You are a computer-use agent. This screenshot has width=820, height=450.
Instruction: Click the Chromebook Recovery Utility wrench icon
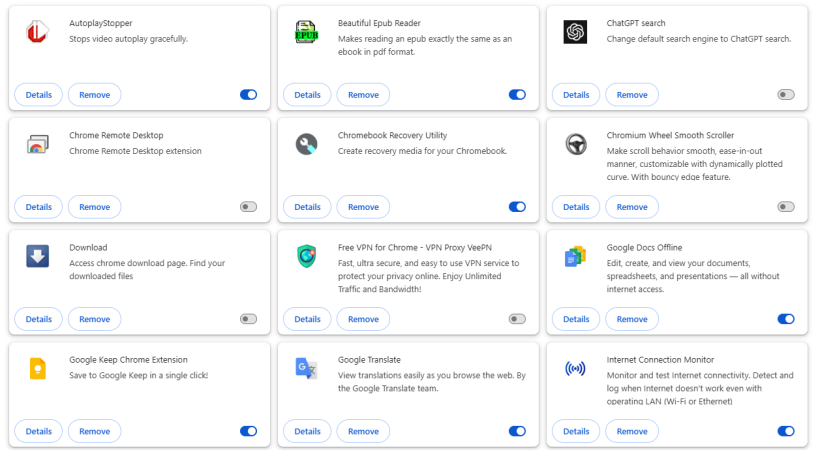[306, 144]
